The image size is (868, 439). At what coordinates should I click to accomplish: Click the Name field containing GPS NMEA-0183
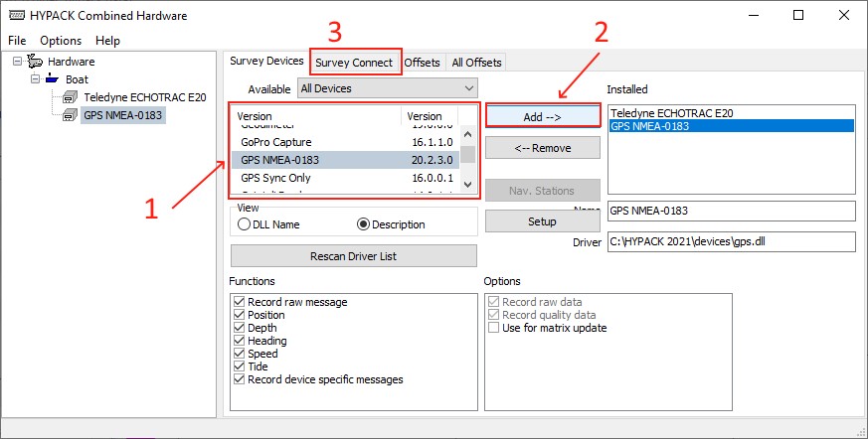(731, 211)
